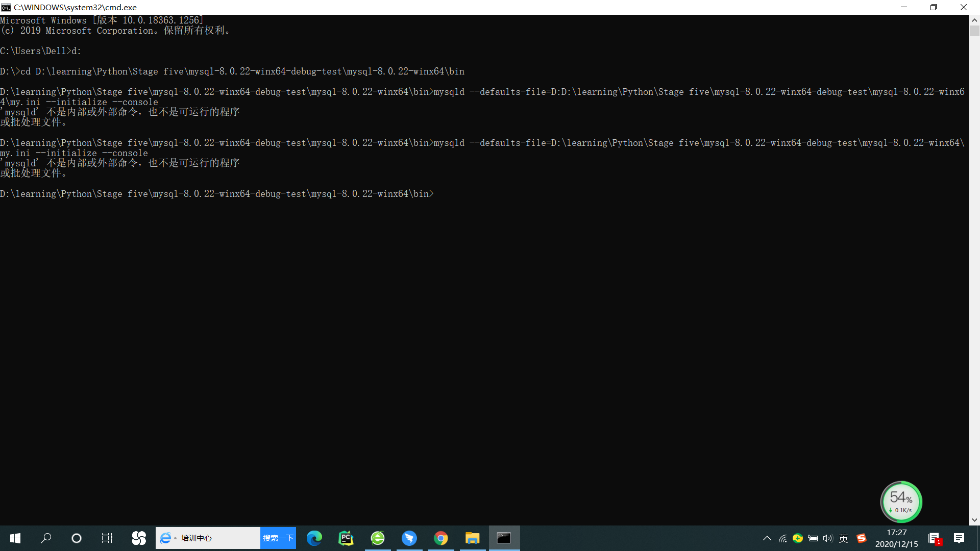
Task: Open Google Chrome from taskbar
Action: (x=441, y=538)
